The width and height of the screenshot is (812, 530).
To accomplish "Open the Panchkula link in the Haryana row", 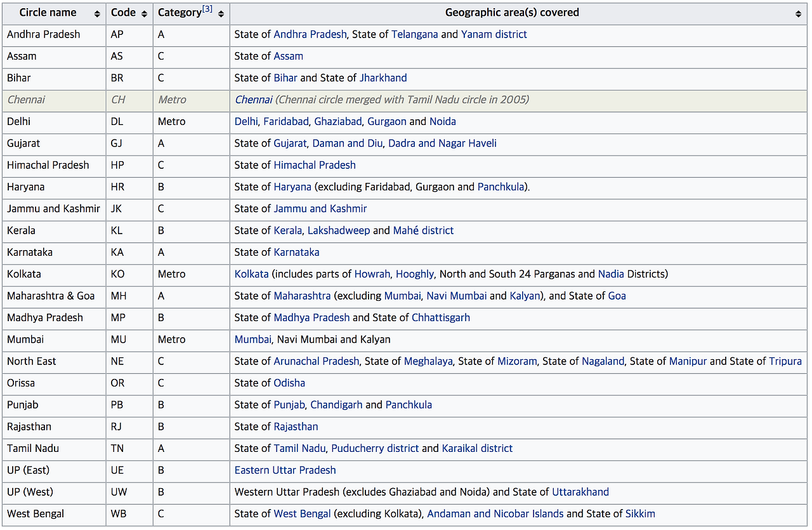I will pyautogui.click(x=501, y=187).
